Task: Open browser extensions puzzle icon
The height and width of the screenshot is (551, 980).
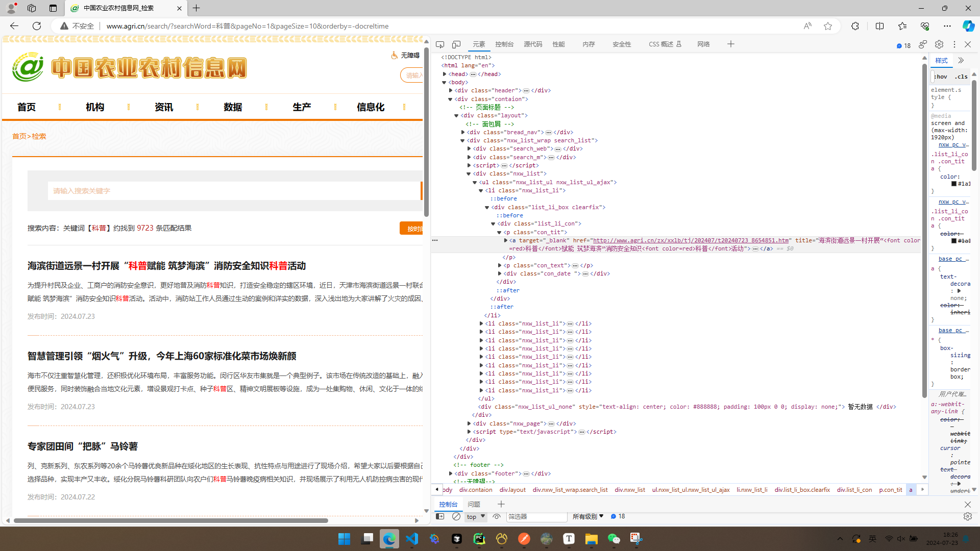Action: tap(855, 26)
